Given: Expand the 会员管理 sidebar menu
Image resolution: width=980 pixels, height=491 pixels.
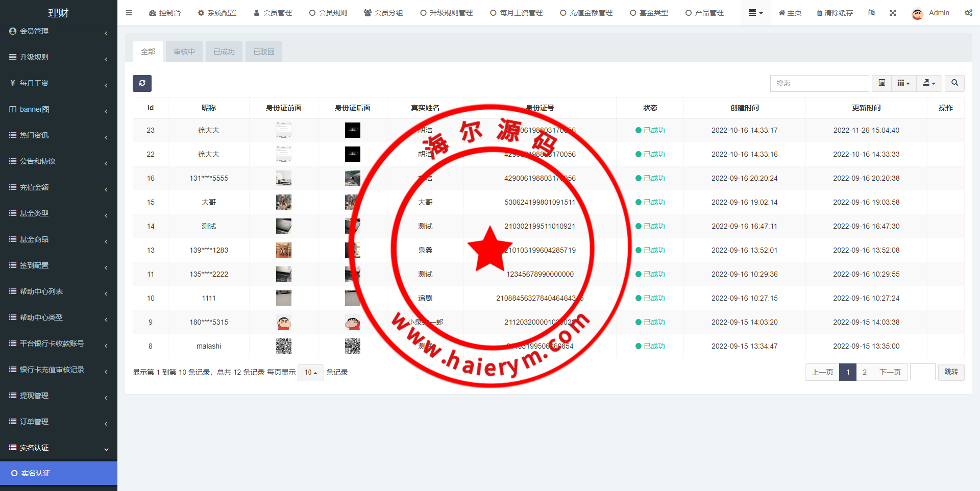Looking at the screenshot, I should click(58, 31).
